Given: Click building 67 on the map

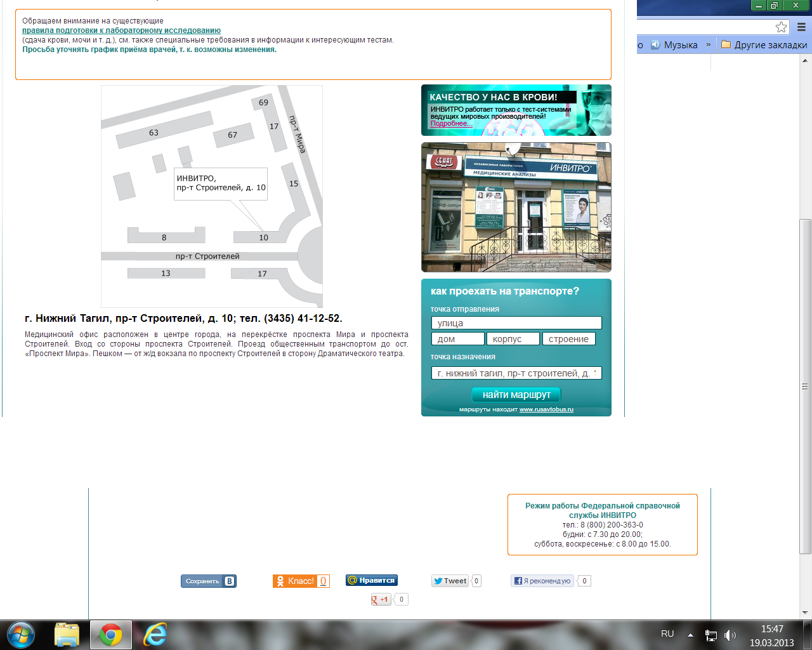Looking at the screenshot, I should point(233,135).
